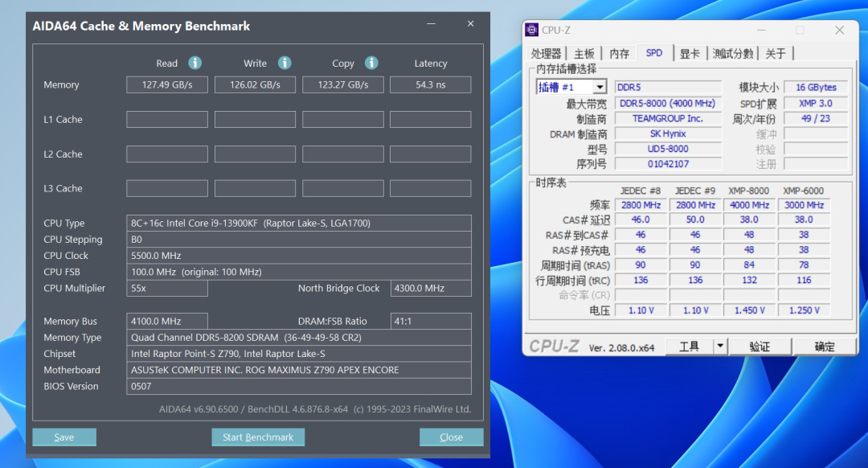Image resolution: width=868 pixels, height=468 pixels.
Task: Click the JEDEC #8 CAS latency 46.0 cell
Action: (x=641, y=220)
